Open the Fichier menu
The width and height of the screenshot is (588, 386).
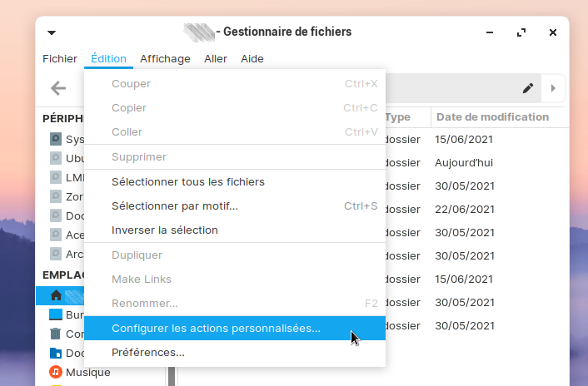tap(60, 59)
